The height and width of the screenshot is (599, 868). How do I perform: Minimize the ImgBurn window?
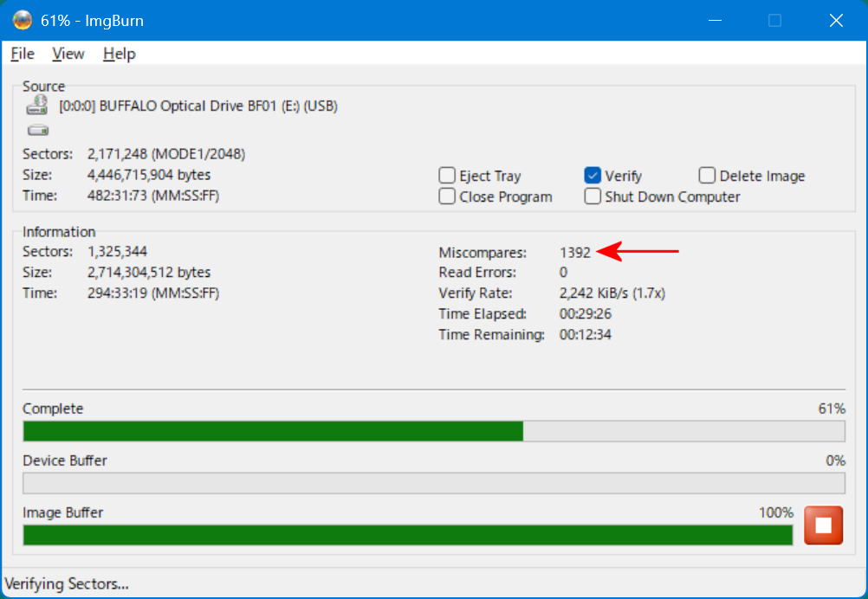[x=716, y=21]
